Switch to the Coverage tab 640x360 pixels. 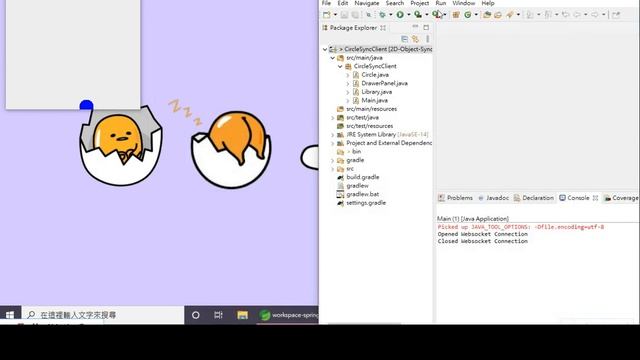click(x=621, y=198)
